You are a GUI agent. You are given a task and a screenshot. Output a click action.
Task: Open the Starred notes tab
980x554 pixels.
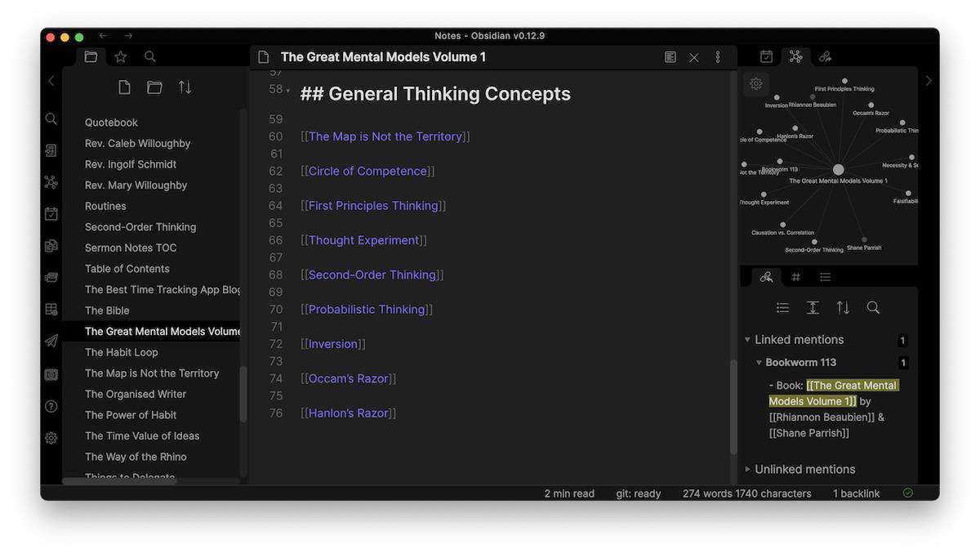click(x=121, y=57)
